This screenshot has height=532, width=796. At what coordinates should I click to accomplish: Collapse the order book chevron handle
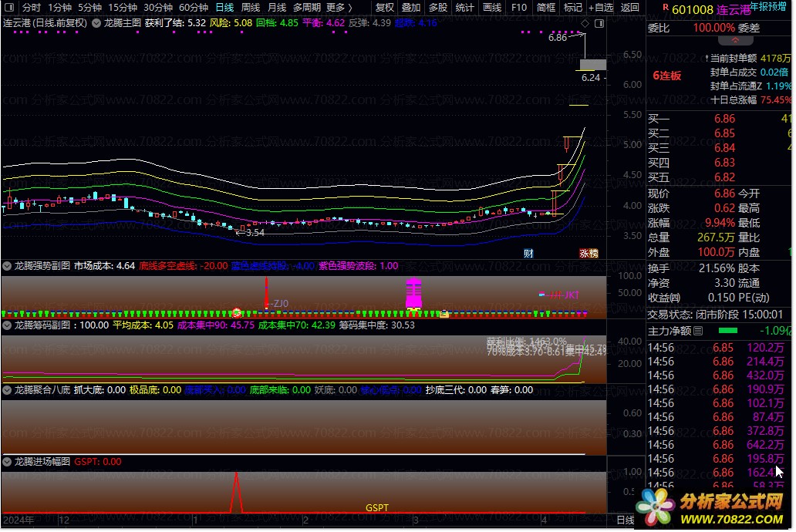(x=735, y=40)
